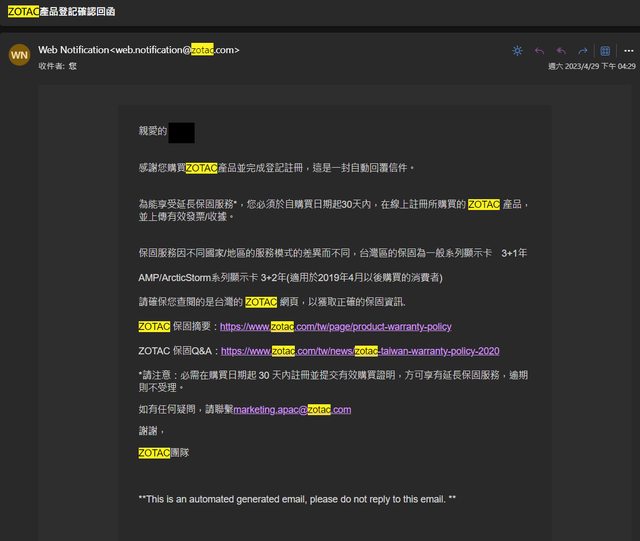640x541 pixels.
Task: Click the marketing.apac@zotac.com email link
Action: [291, 409]
